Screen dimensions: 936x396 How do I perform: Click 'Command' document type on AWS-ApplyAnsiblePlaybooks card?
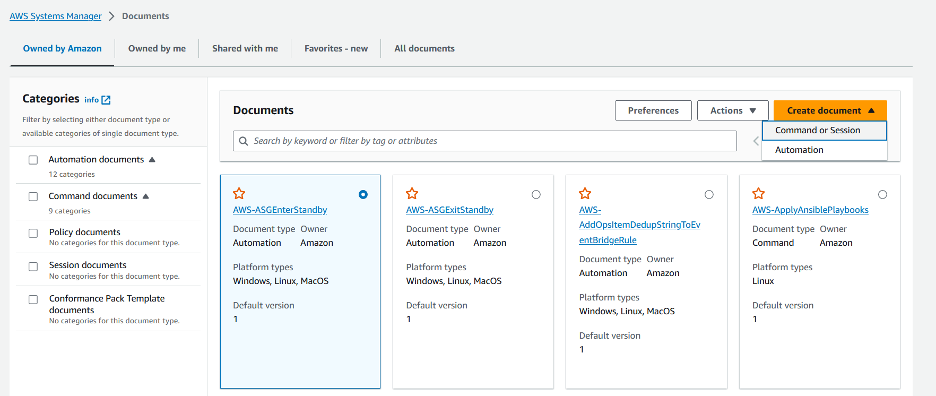(x=773, y=243)
